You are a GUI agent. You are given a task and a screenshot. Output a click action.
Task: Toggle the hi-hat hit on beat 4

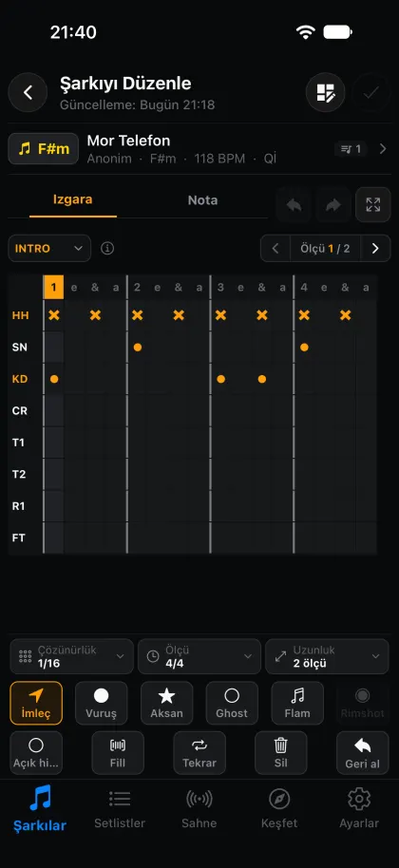point(304,315)
